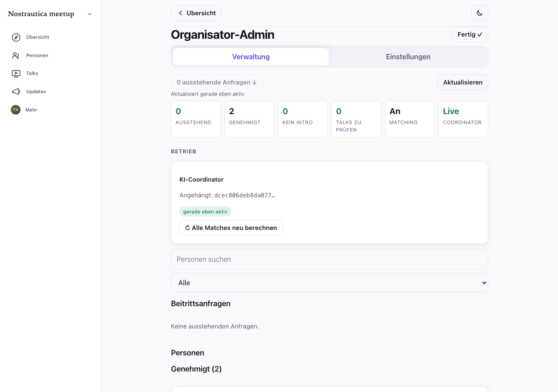
Task: Open the Personen people icon in sidebar
Action: tap(16, 56)
